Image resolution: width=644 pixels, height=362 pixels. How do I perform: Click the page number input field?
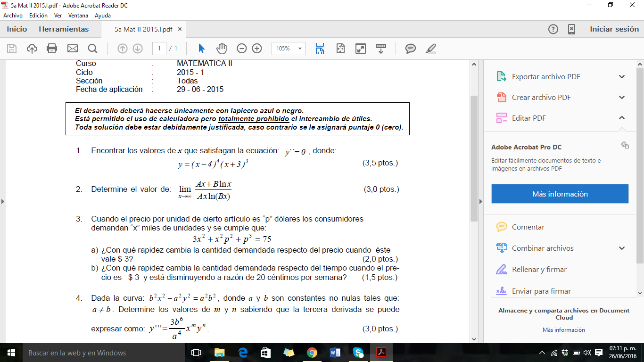coord(159,49)
